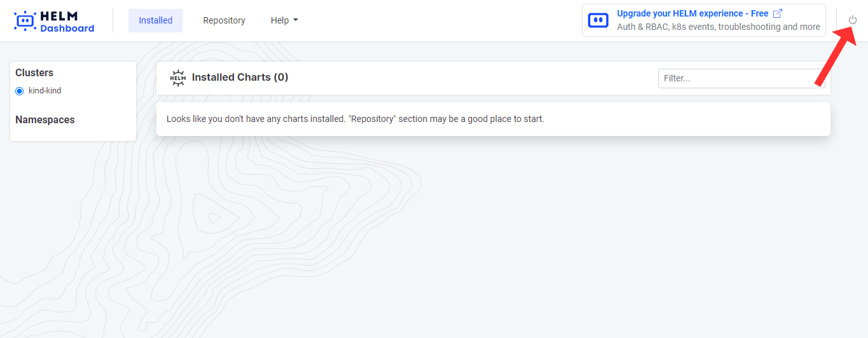Open the Upgrade your HELM experience link
Image resolution: width=868 pixels, height=338 pixels.
click(692, 13)
